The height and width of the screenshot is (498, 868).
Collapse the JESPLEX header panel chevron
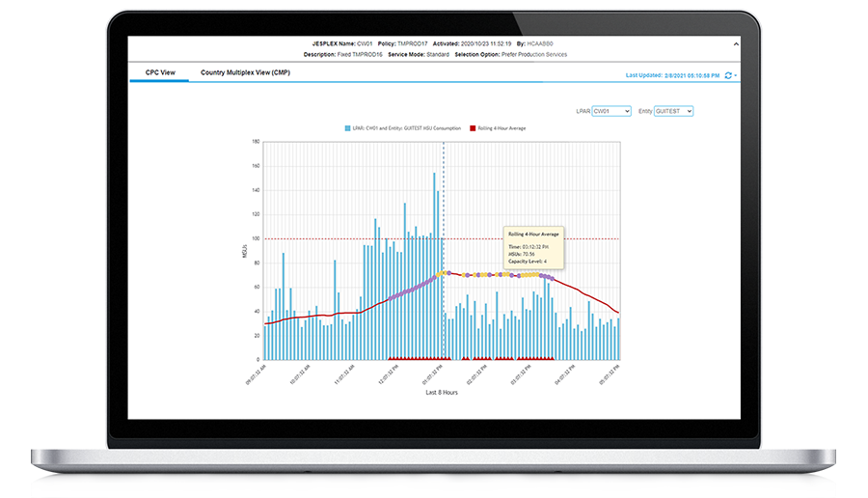coord(735,43)
